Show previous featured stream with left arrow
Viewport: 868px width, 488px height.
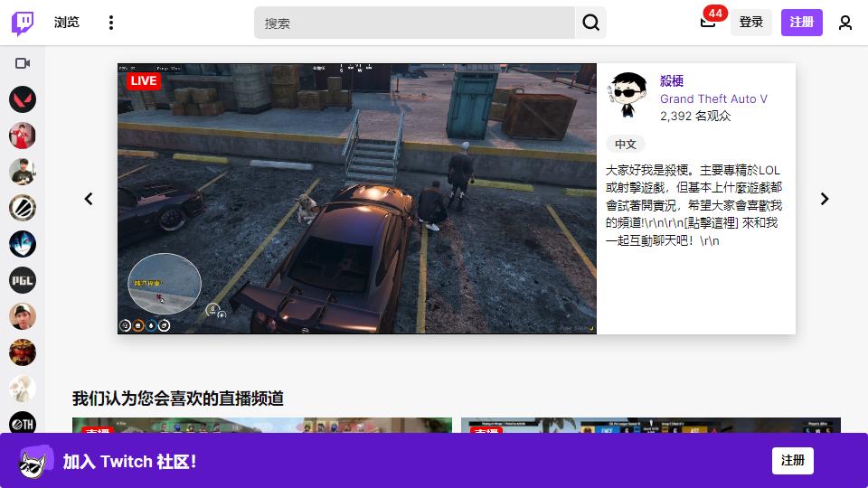click(x=89, y=199)
